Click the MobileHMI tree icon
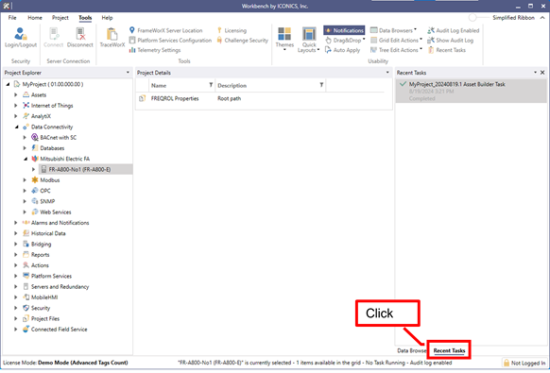The image size is (550, 373). point(26,297)
